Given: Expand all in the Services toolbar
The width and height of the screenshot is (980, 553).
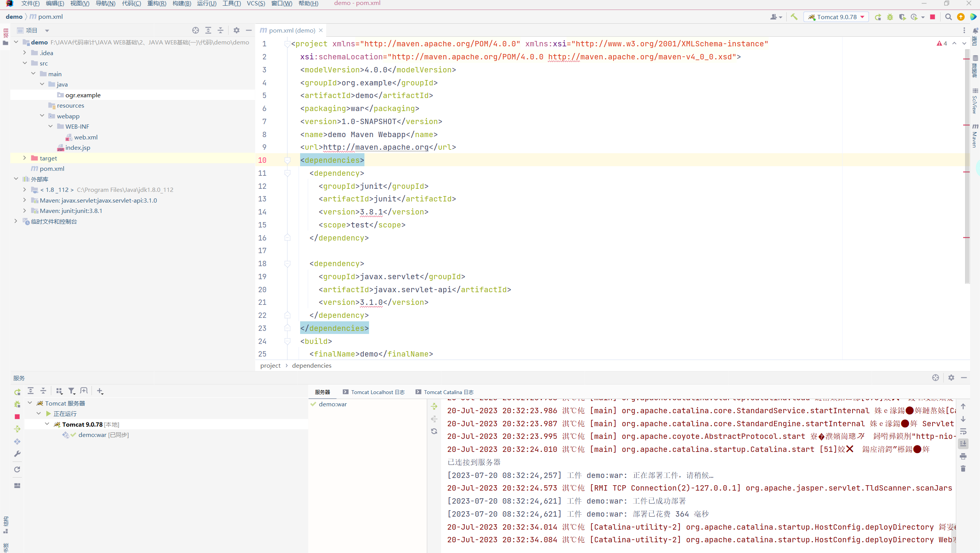Looking at the screenshot, I should pos(31,391).
